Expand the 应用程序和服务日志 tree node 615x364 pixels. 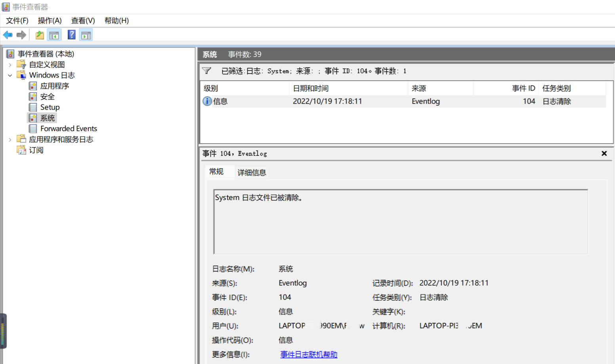point(10,139)
